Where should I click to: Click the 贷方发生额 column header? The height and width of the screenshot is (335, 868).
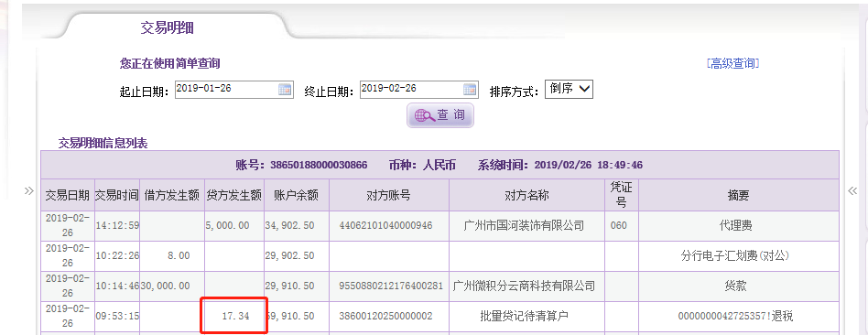click(x=234, y=195)
